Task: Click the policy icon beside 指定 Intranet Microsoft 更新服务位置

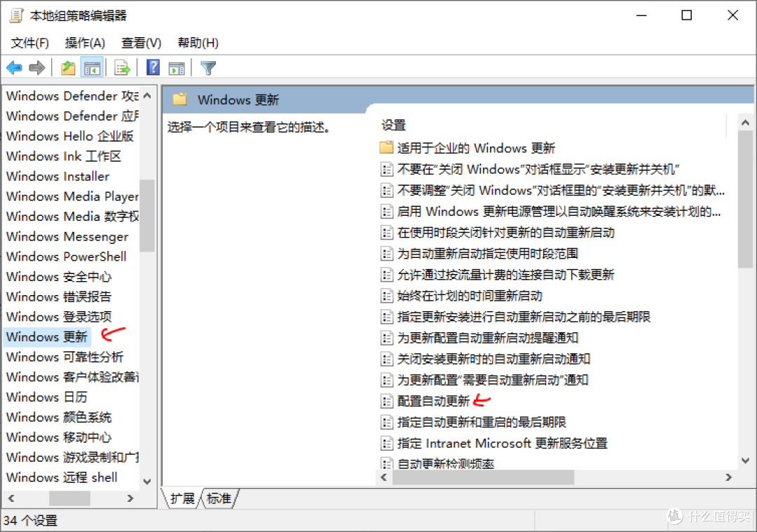Action: [x=387, y=443]
